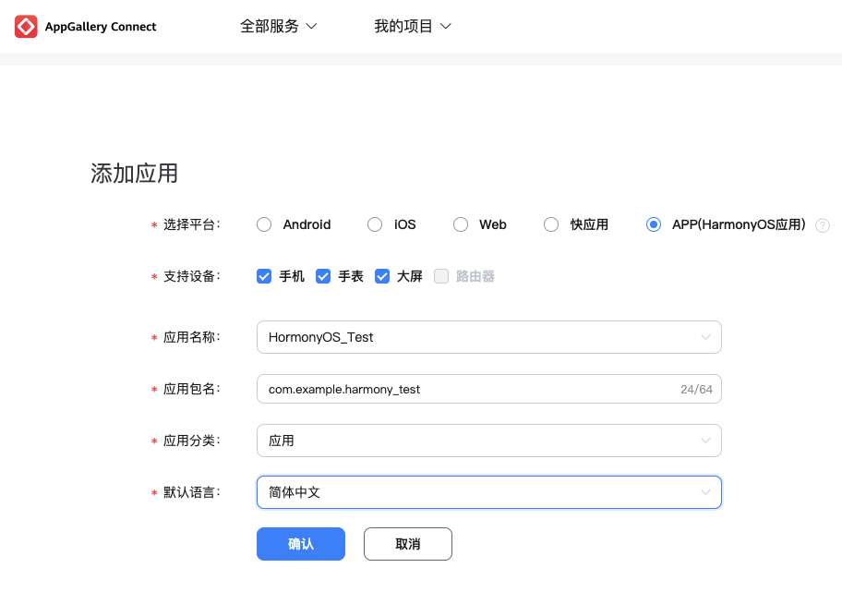Image resolution: width=842 pixels, height=616 pixels.
Task: Enable the 路由器 device checkbox
Action: (x=440, y=276)
